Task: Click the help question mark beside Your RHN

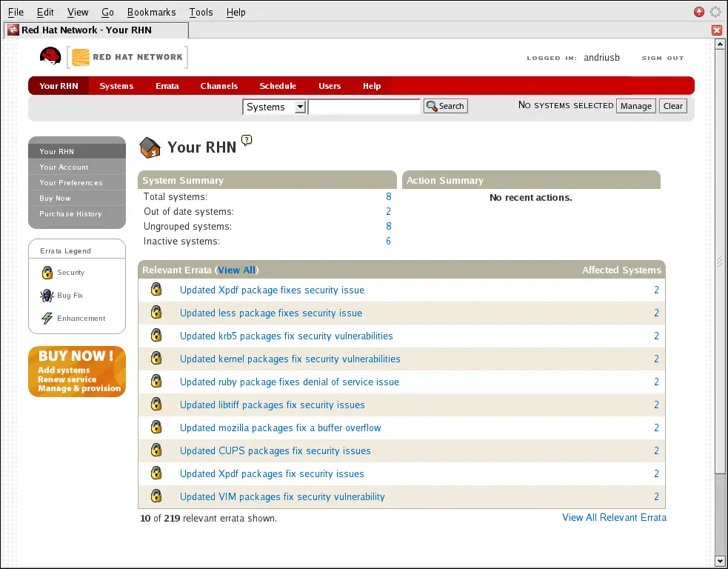Action: pos(247,140)
